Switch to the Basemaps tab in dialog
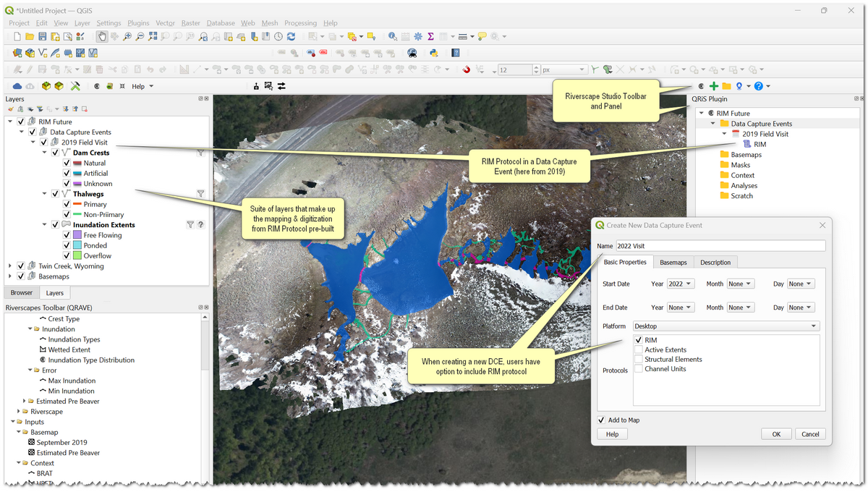Viewport: 868px width, 492px height. 673,262
